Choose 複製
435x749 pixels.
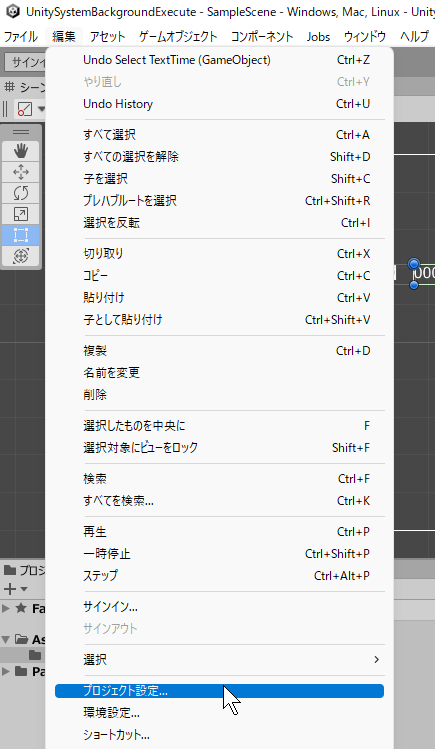click(220, 351)
